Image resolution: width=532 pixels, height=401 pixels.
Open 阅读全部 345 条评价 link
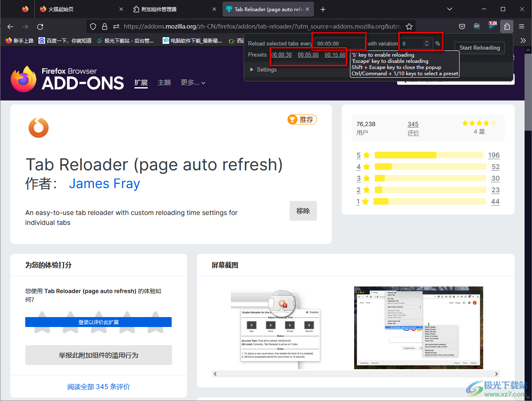click(98, 387)
